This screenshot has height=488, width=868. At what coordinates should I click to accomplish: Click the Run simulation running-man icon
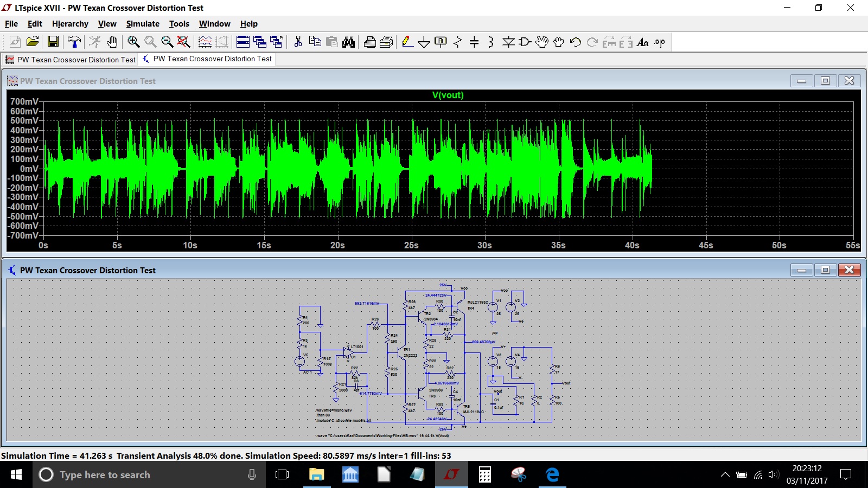95,42
